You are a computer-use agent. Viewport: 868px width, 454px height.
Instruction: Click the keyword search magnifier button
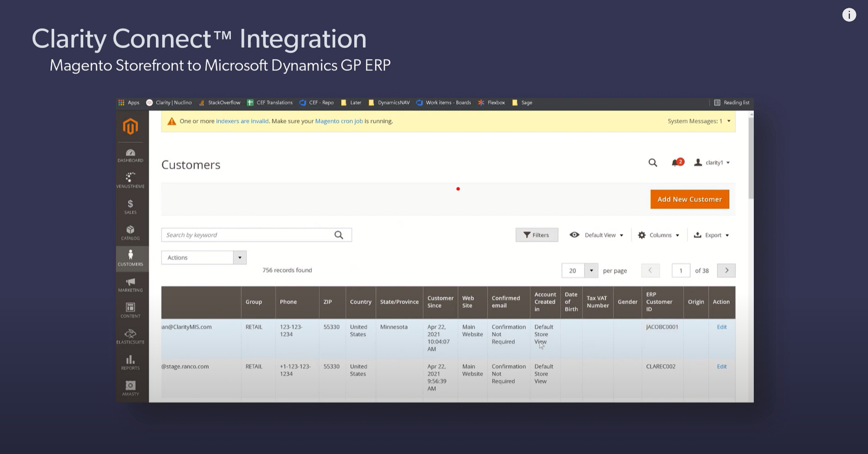click(x=339, y=235)
